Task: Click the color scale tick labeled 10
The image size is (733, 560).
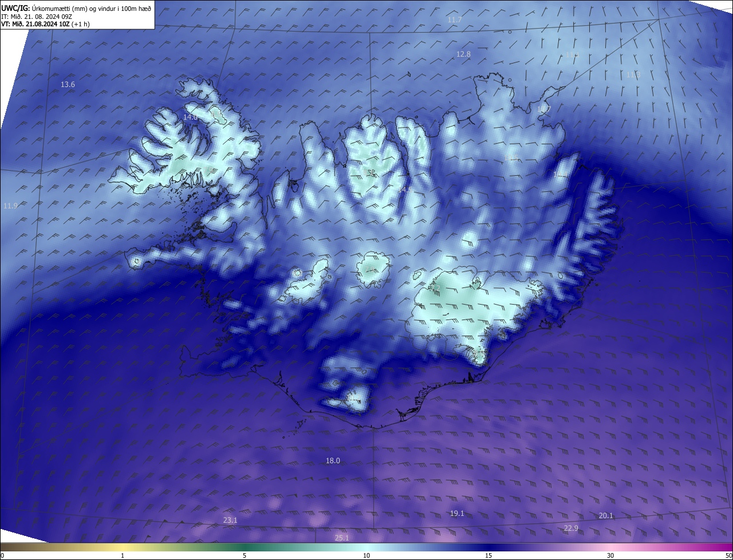Action: pos(366,555)
